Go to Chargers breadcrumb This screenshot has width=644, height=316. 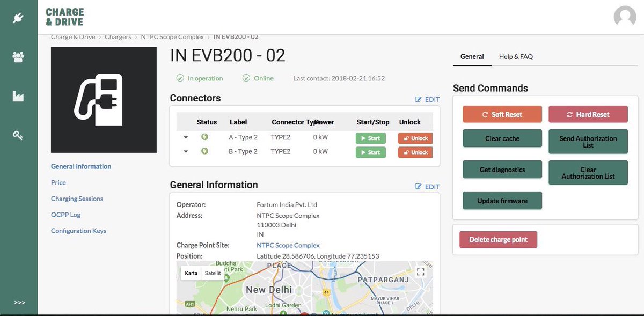point(118,37)
